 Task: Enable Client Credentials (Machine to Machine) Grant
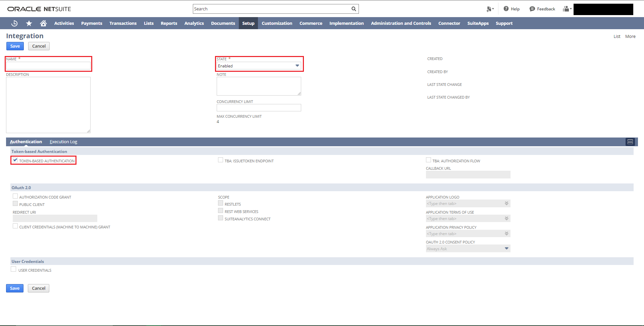pos(15,226)
